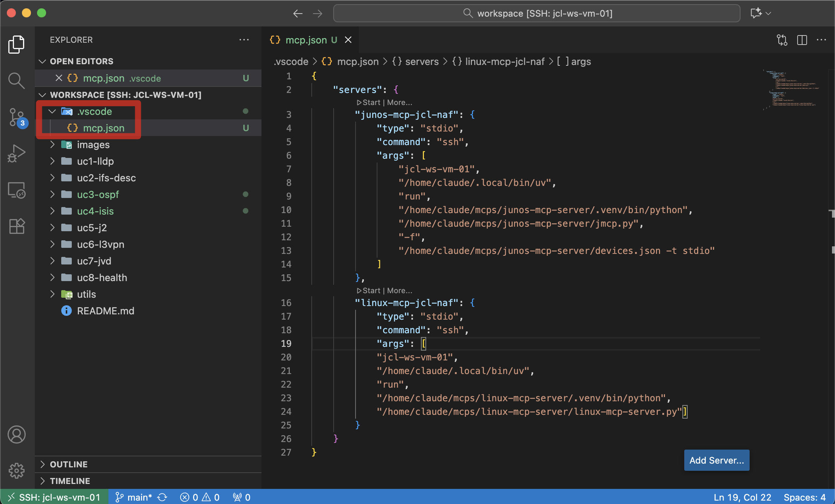Open the chat dropdown chevron in title bar
Screen dimensions: 835x504
pos(768,13)
